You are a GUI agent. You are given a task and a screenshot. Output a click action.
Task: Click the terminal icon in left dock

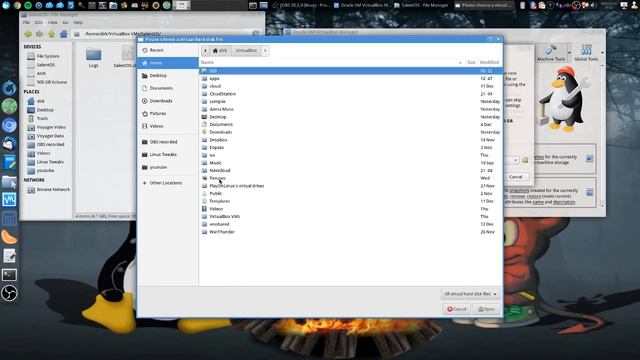[x=9, y=275]
